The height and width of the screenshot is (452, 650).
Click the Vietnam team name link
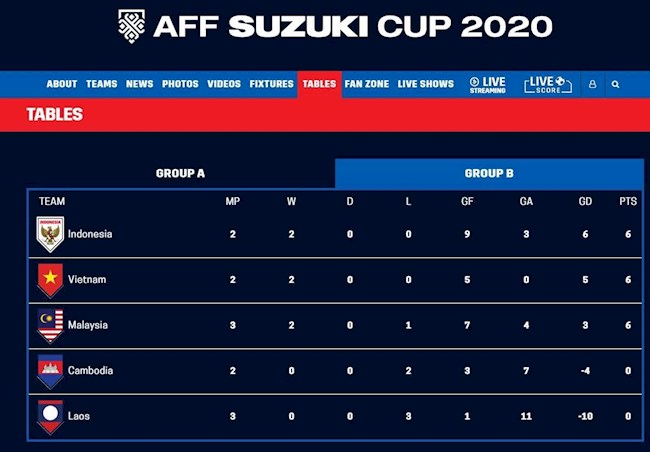point(87,279)
